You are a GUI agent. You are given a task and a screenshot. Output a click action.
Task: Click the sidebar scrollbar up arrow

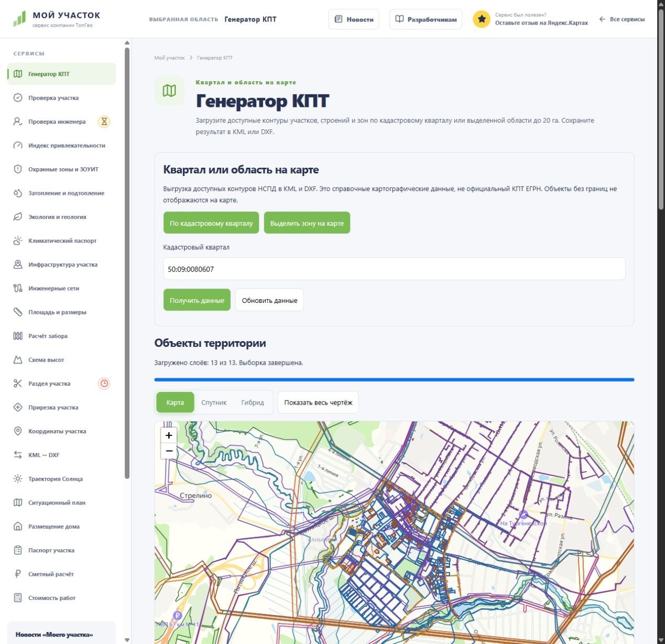127,42
